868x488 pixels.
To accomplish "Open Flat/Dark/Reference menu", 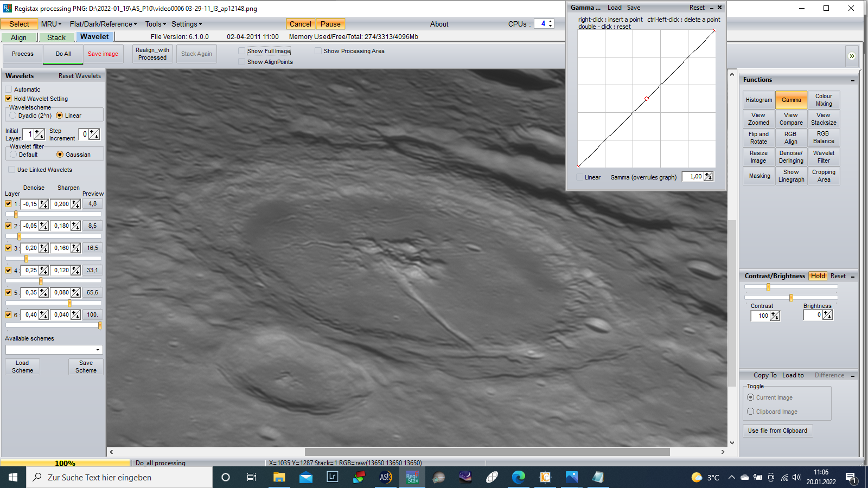I will click(x=103, y=24).
